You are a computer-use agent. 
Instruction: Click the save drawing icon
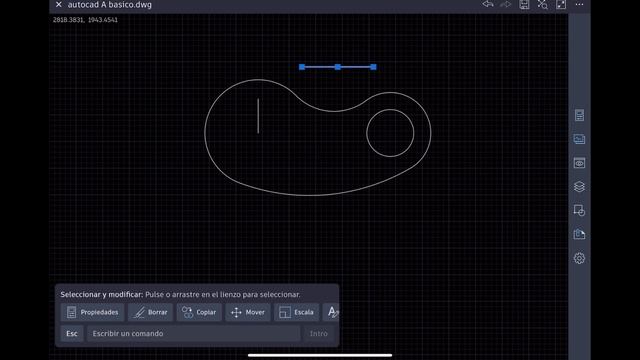pos(524,4)
